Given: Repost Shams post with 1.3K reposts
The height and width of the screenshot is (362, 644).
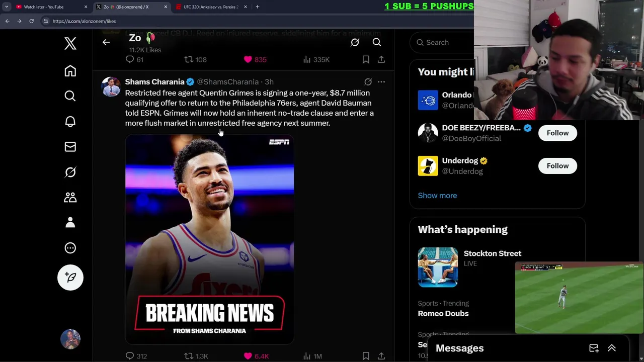Looking at the screenshot, I should 196,356.
